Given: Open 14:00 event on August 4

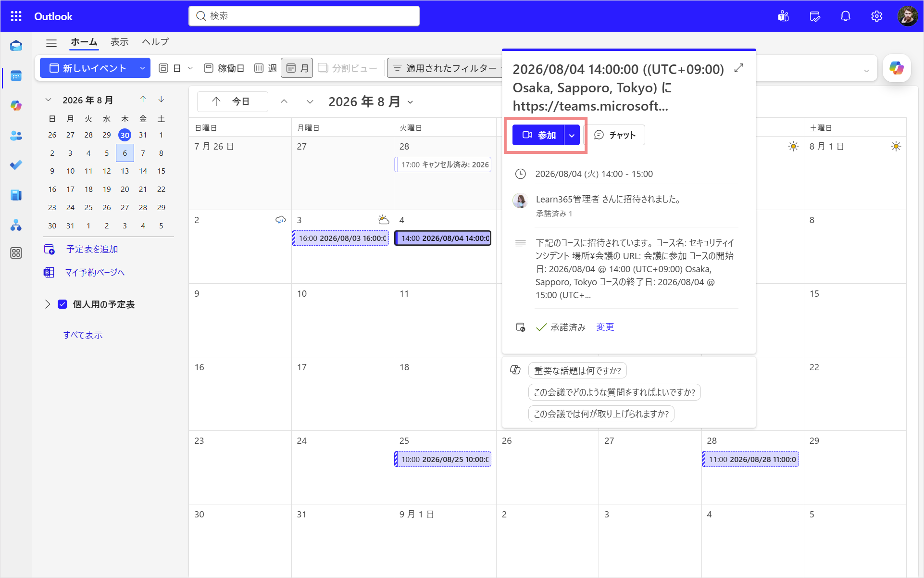Looking at the screenshot, I should (x=443, y=238).
